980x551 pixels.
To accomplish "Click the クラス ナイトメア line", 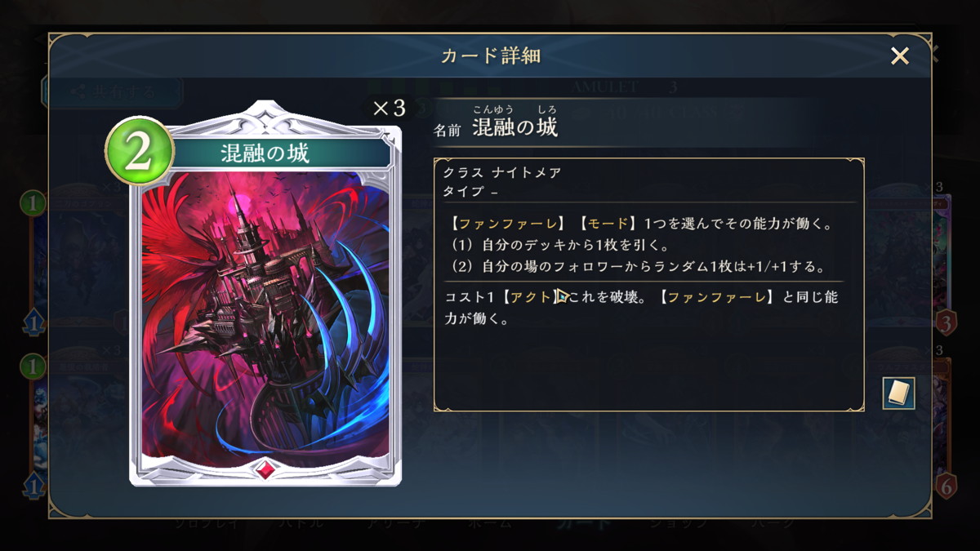I will [501, 173].
